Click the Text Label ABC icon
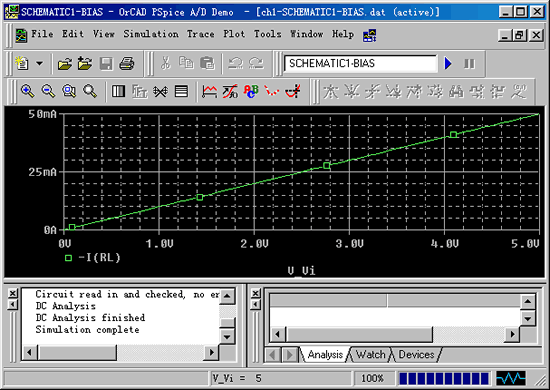 (251, 92)
